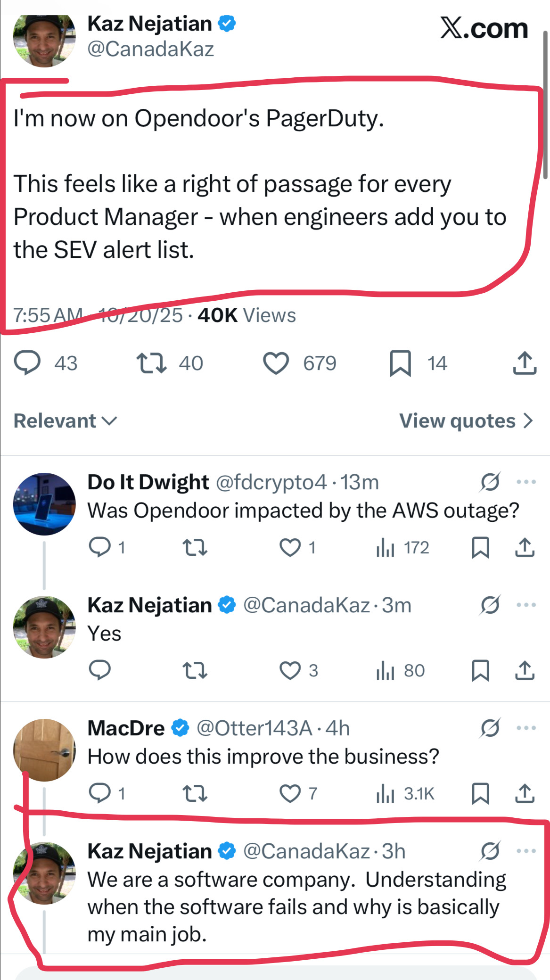Open the @fdcrypto4 profile handle

271,482
